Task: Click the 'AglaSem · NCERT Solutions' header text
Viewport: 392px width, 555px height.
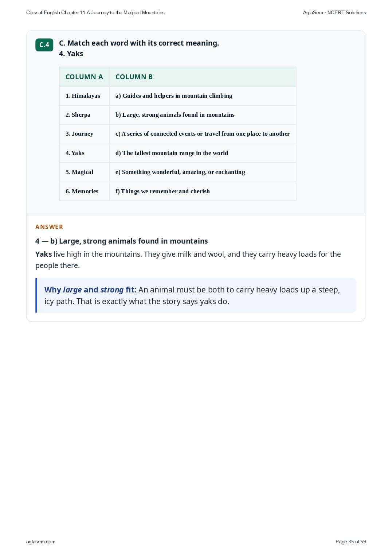Action: 334,12
